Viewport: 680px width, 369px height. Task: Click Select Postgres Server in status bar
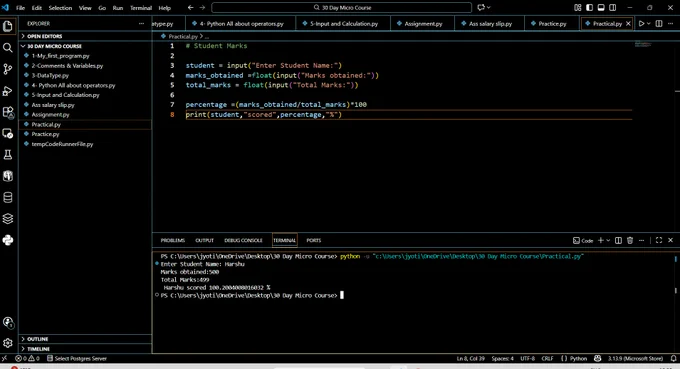(77, 359)
